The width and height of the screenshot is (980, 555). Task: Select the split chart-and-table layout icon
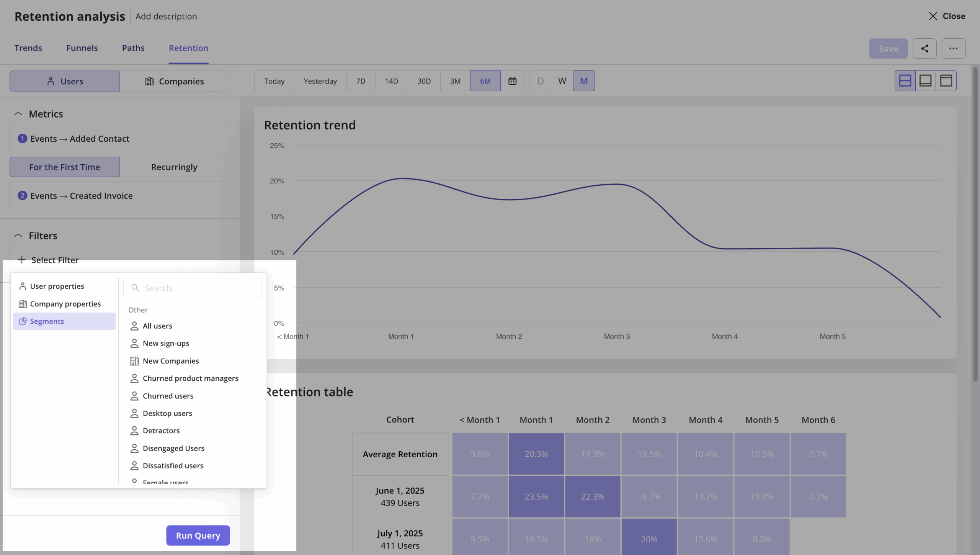pyautogui.click(x=905, y=81)
